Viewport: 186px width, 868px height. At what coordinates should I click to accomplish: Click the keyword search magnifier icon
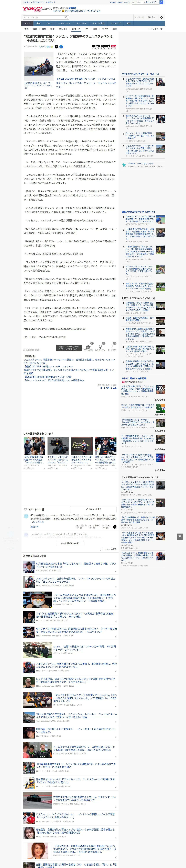66,18
